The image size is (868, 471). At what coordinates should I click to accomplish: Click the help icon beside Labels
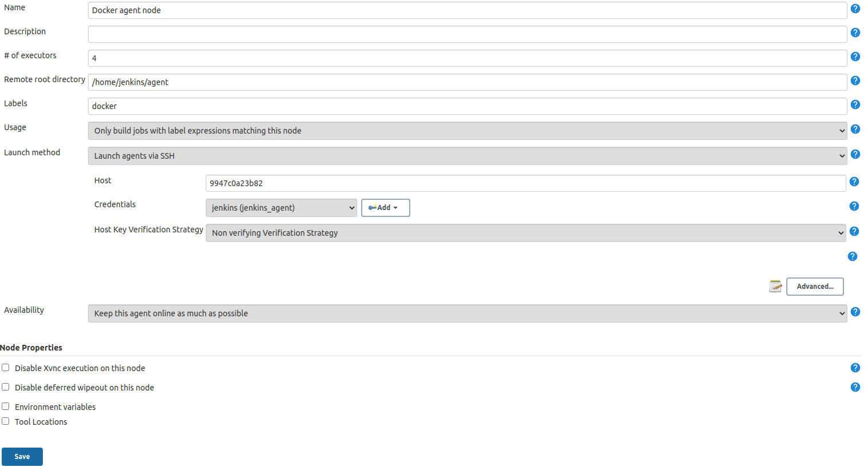855,104
